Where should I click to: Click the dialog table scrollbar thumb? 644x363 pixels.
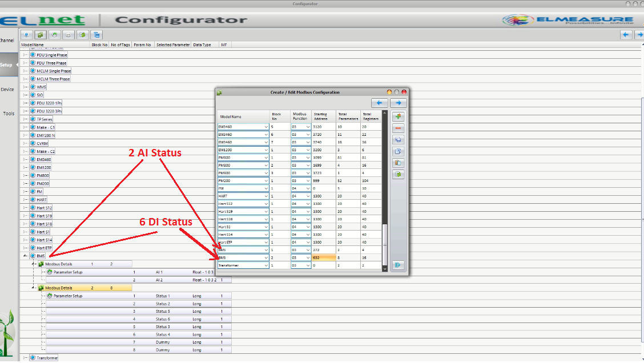pyautogui.click(x=385, y=245)
